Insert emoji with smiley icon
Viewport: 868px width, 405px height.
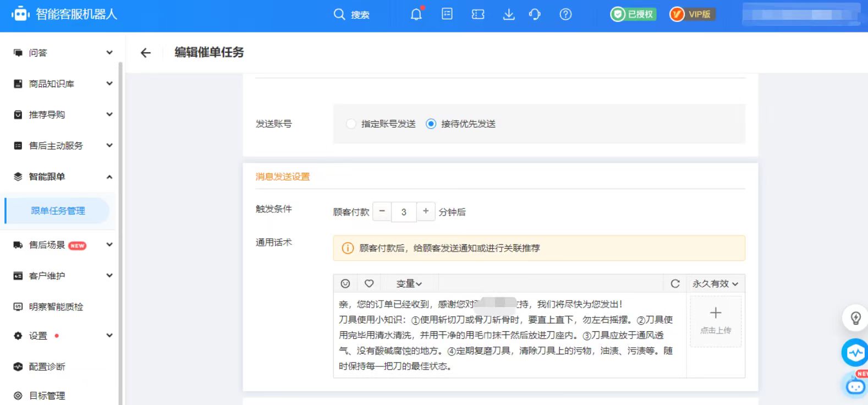345,283
